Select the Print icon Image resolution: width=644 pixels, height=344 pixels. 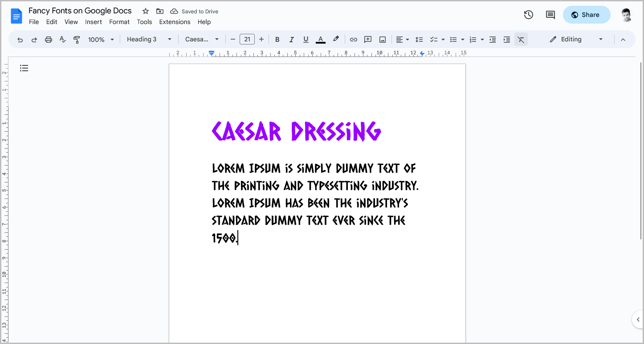pos(48,39)
